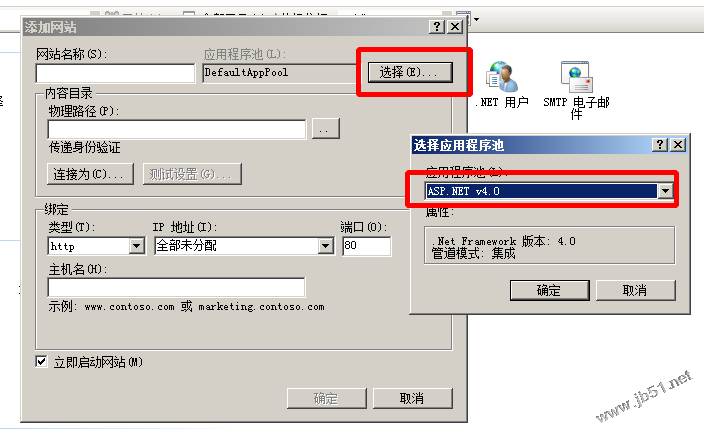Close the 选择应用程序池 (Select Application Pool) dialog
The width and height of the screenshot is (704, 434).
click(678, 145)
